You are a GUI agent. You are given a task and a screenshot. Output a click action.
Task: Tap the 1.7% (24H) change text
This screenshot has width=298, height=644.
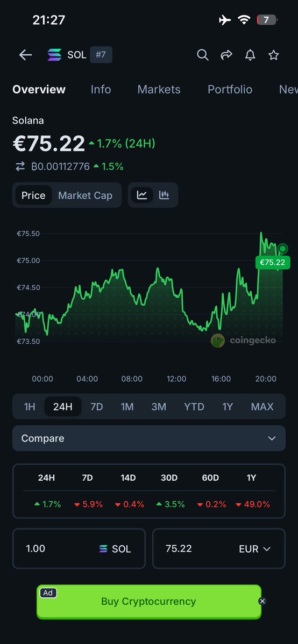pyautogui.click(x=122, y=143)
